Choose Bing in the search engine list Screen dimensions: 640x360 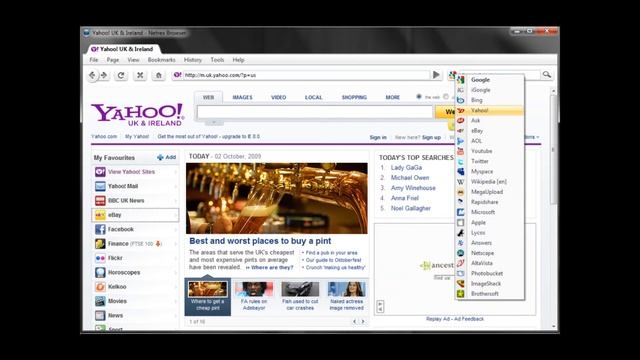[490, 100]
